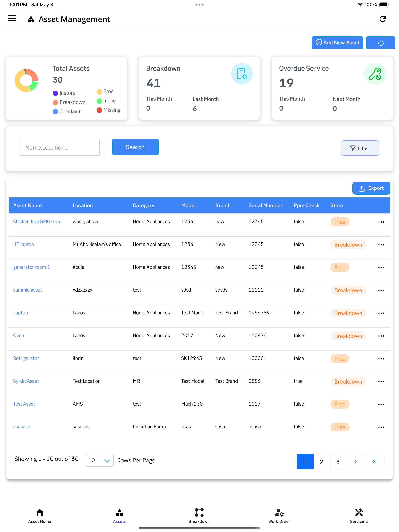
Task: Open the sammie asset link
Action: (27, 290)
